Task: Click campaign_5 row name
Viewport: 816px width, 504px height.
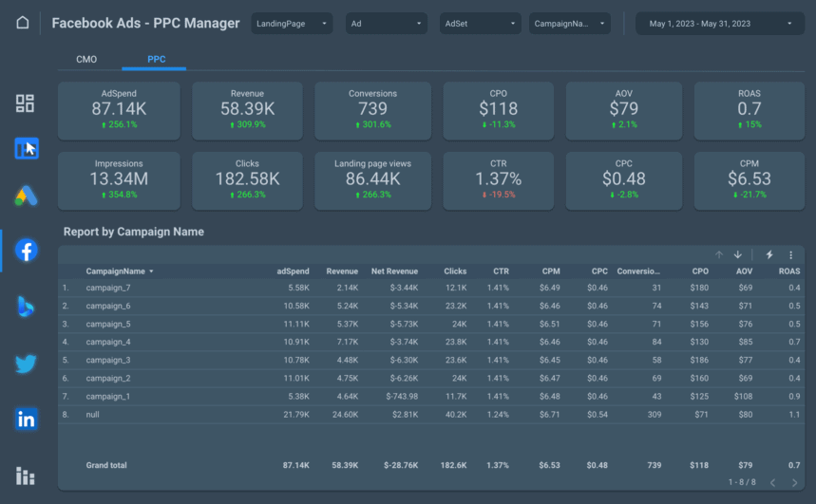Action: point(108,324)
